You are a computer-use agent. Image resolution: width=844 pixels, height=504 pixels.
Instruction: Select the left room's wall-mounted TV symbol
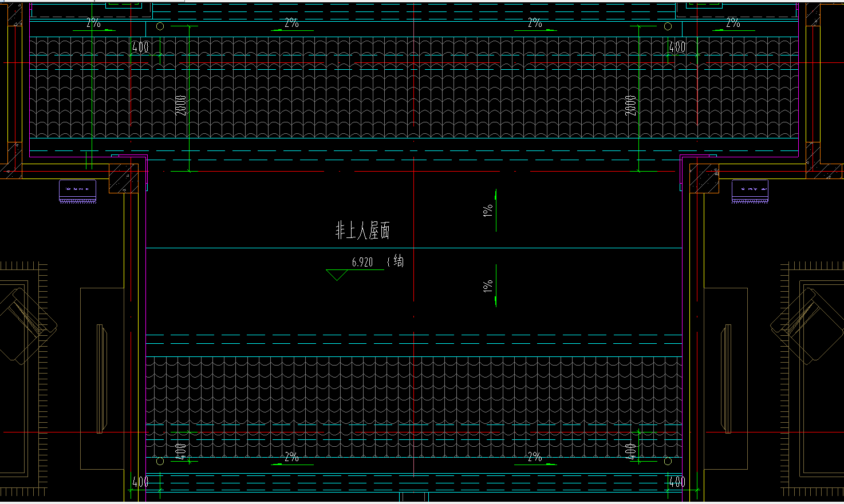point(102,378)
